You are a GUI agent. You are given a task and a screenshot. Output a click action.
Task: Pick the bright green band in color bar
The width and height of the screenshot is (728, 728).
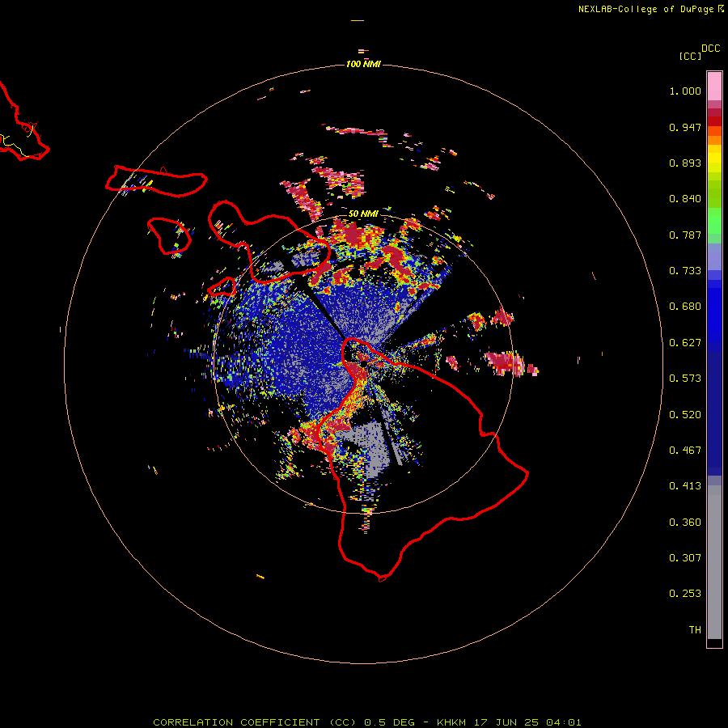pyautogui.click(x=714, y=221)
